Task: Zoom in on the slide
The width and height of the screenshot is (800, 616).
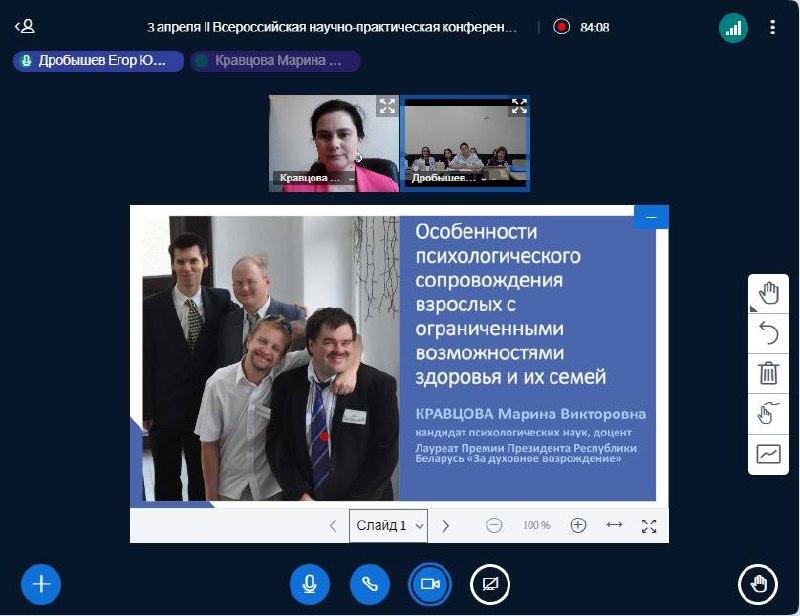Action: [x=578, y=525]
